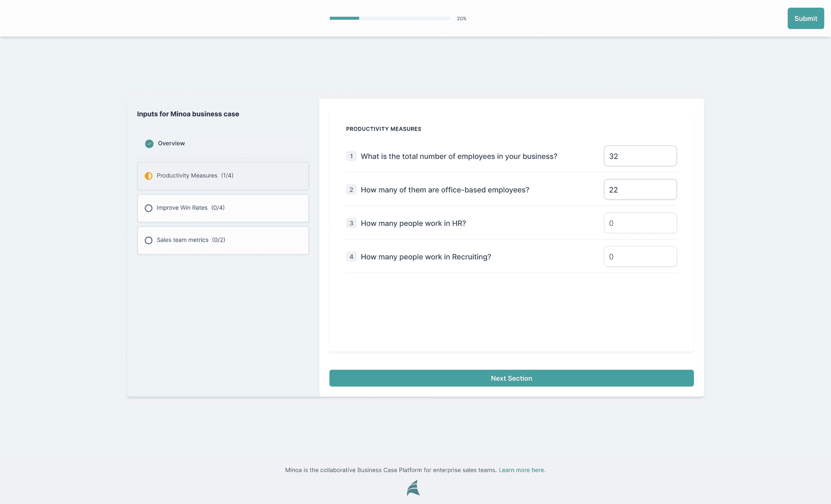The image size is (831, 504).
Task: Click the empty circle beside Sales team metrics
Action: 149,240
